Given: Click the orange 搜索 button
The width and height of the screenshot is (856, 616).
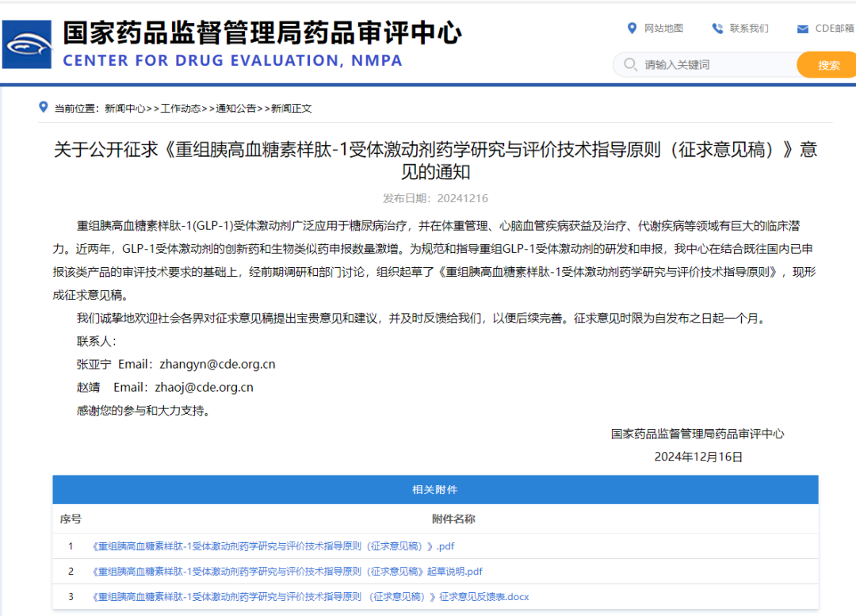Looking at the screenshot, I should pos(827,65).
